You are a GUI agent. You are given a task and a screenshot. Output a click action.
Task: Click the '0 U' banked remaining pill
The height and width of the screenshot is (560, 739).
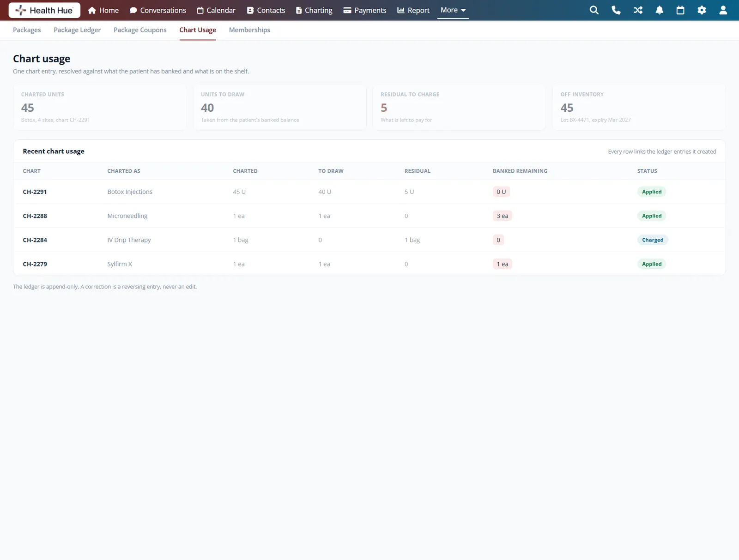pos(501,192)
